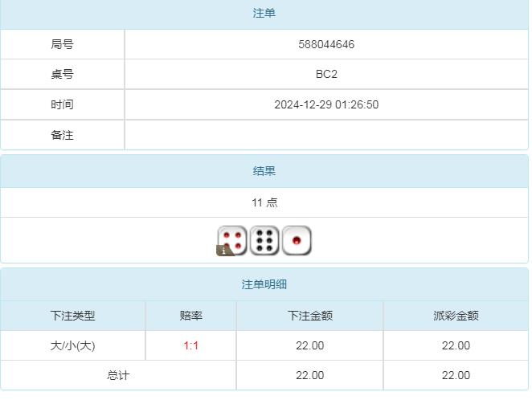
Task: Click the 局号 row label
Action: 62,44
